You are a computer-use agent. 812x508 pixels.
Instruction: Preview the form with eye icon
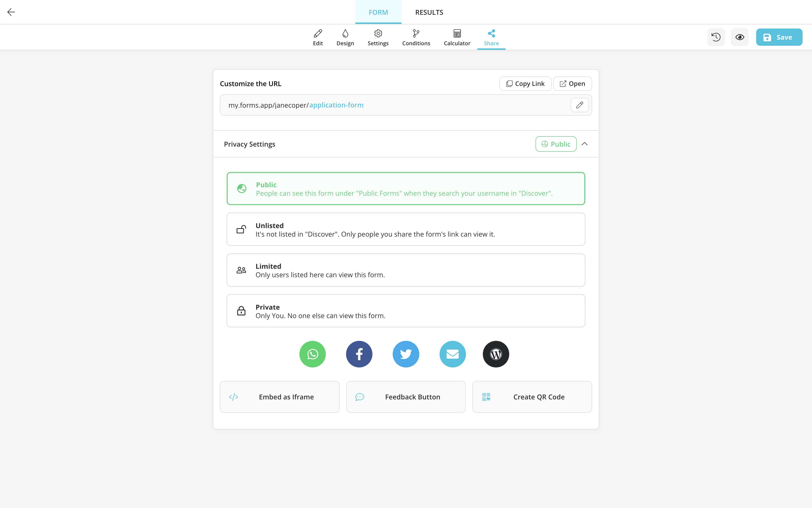740,37
